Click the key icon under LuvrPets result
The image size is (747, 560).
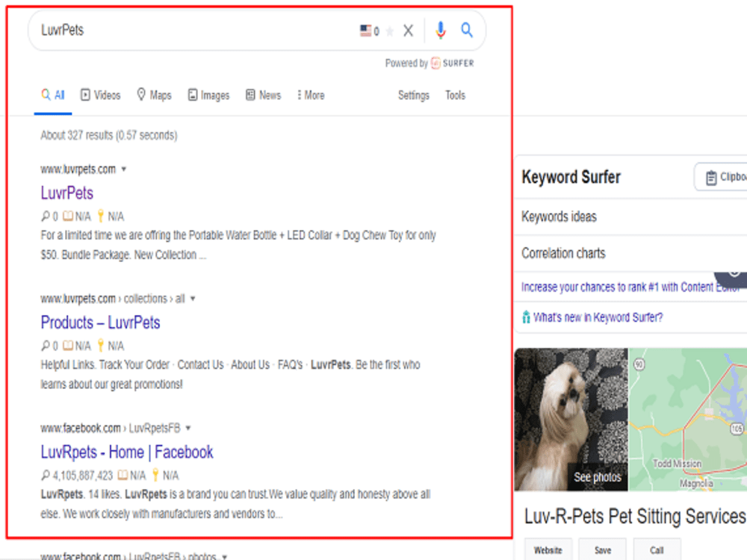coord(101,217)
